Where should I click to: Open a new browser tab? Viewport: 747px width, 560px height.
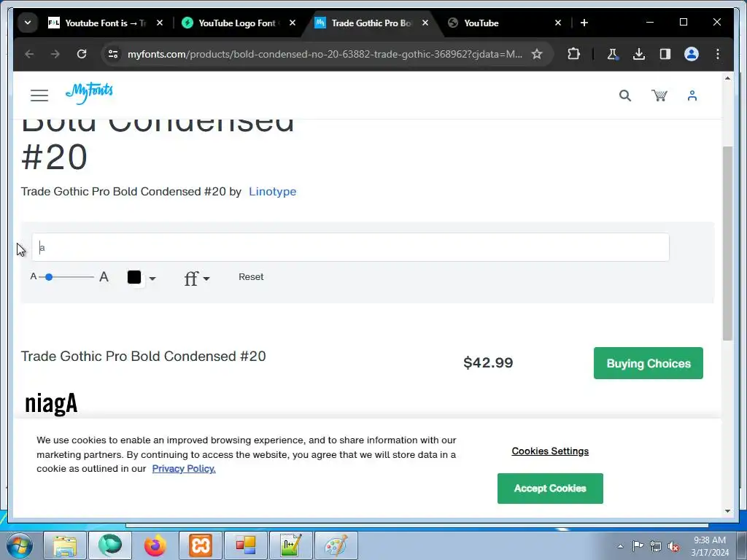point(584,23)
